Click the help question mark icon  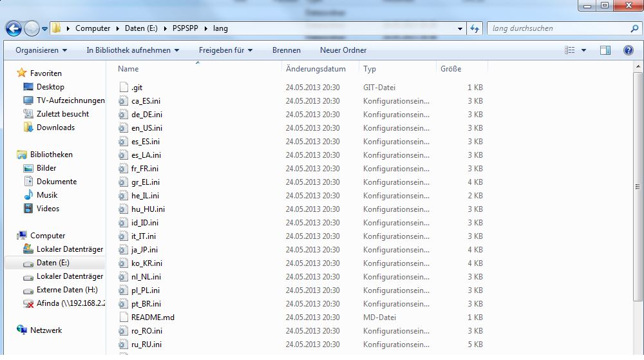coord(628,50)
